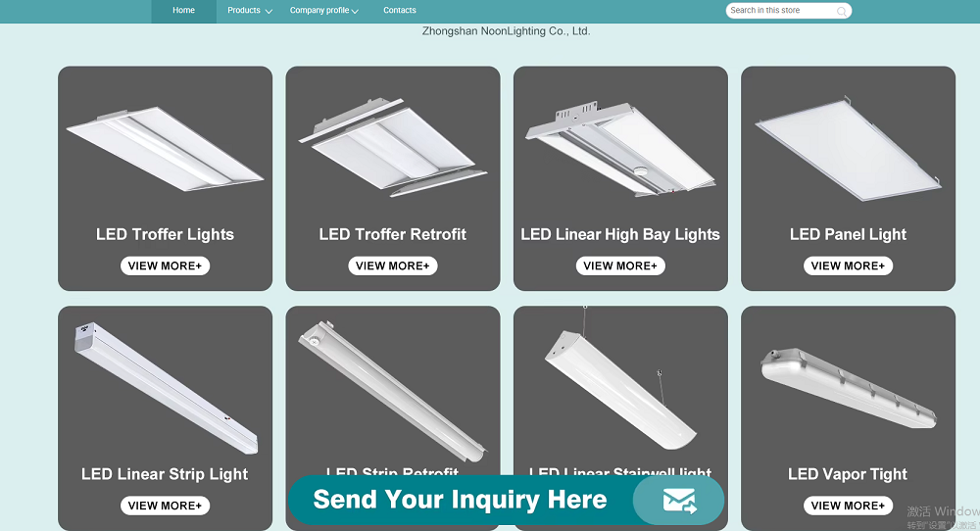Screen dimensions: 980x531
Task: Select the LED Panel Light product image
Action: point(848,149)
